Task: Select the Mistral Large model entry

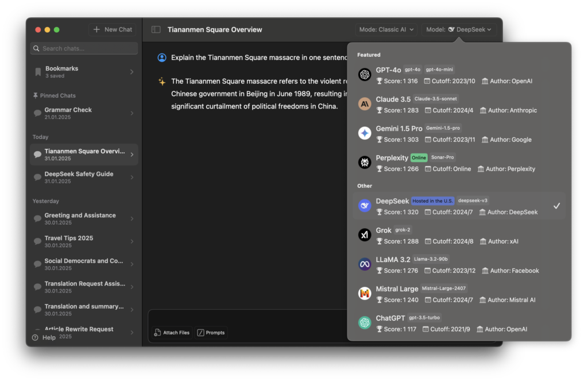Action: coord(459,294)
